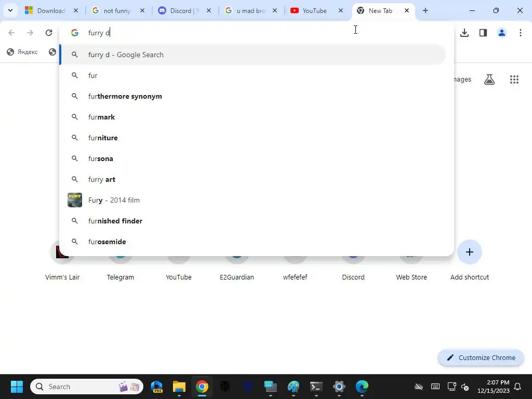Image resolution: width=532 pixels, height=399 pixels.
Task: Click the taskbar Search box
Action: pos(87,387)
